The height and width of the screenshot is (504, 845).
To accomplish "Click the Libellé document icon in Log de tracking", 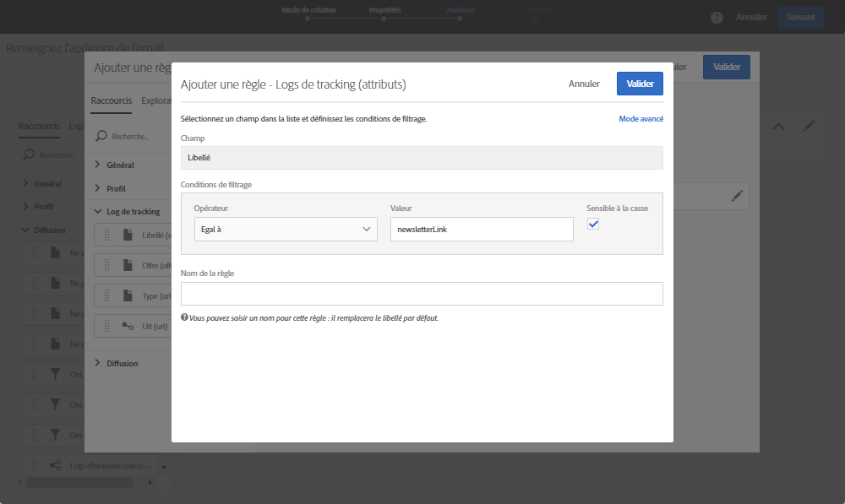I will pyautogui.click(x=128, y=235).
